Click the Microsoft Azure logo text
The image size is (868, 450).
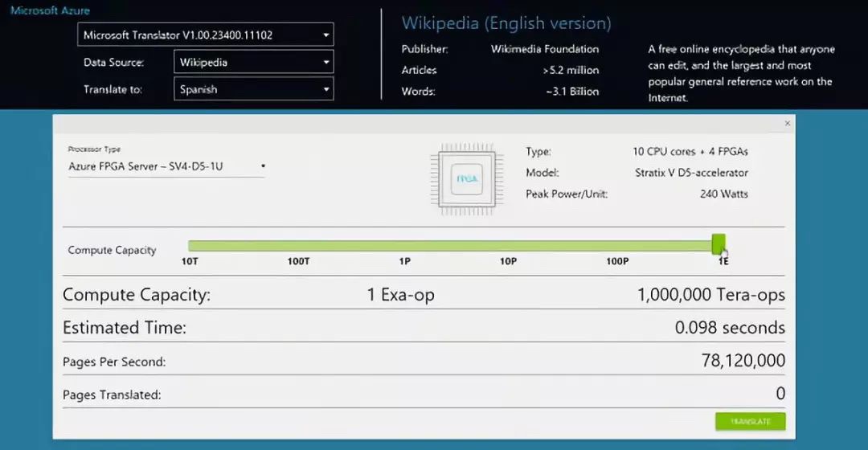point(50,10)
